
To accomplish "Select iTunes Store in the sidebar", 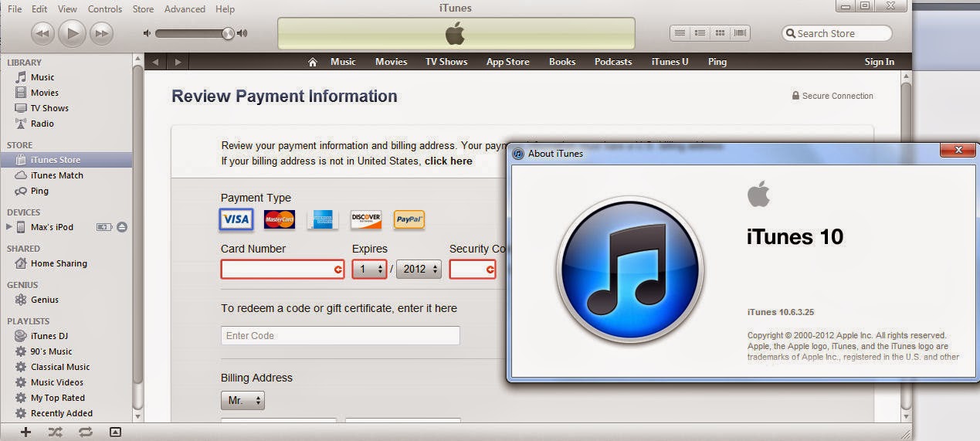I will [66, 160].
